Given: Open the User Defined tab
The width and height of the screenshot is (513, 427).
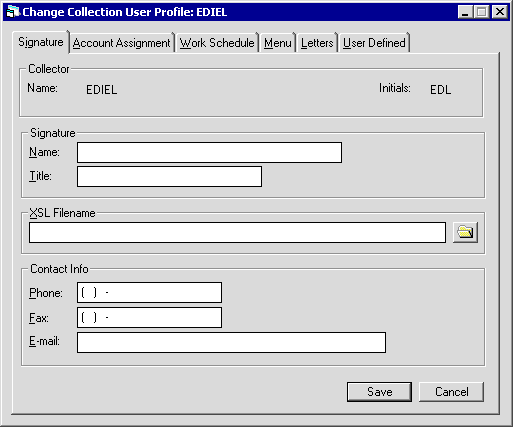Looking at the screenshot, I should (374, 43).
